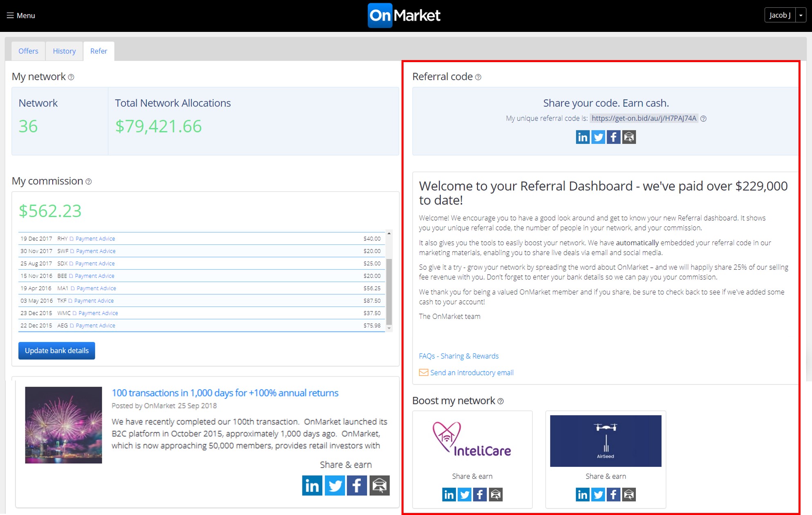The height and width of the screenshot is (515, 812).
Task: Click Update bank details button
Action: click(56, 351)
